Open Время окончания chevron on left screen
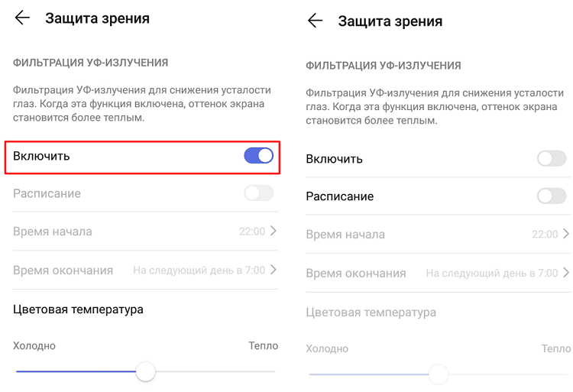This screenshot has height=392, width=573. [x=273, y=270]
